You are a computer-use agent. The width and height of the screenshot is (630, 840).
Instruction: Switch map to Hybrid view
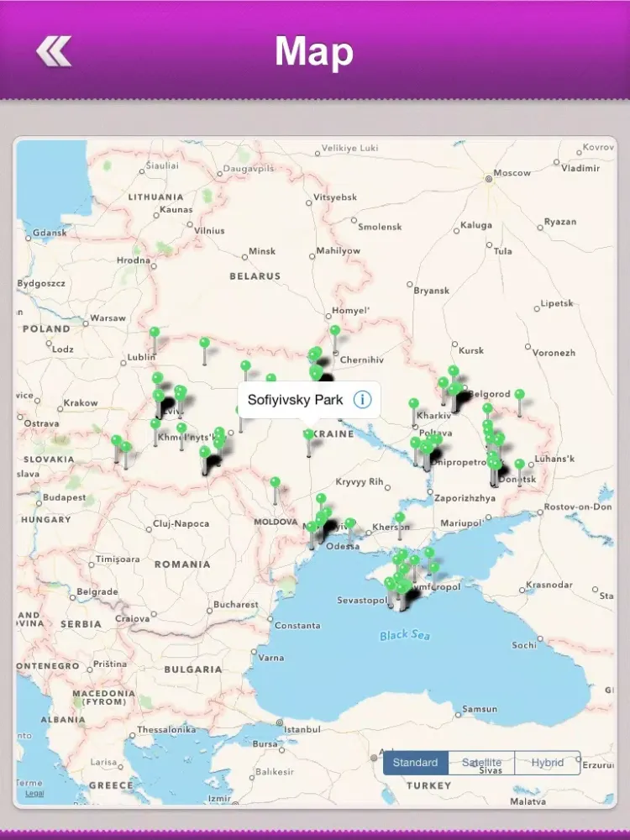click(x=547, y=763)
